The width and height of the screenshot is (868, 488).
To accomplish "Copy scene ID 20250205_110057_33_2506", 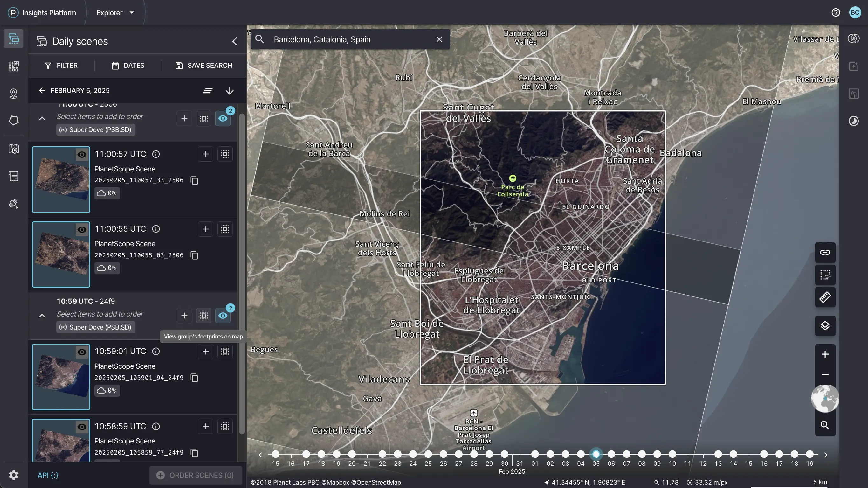I will 194,180.
